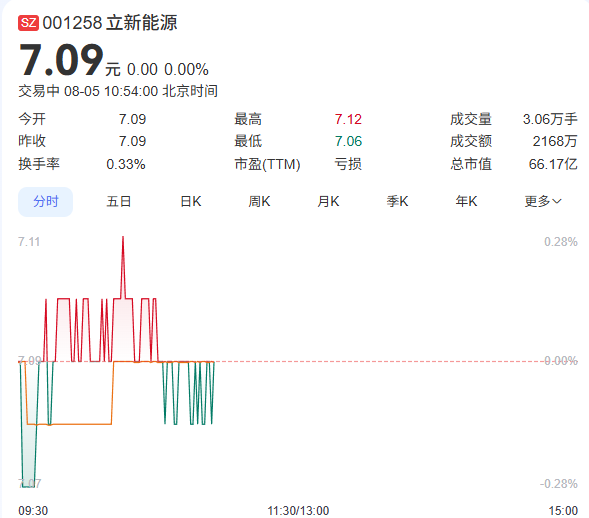This screenshot has height=518, width=589.
Task: Click the 市盈(TTM) label
Action: coord(267,164)
